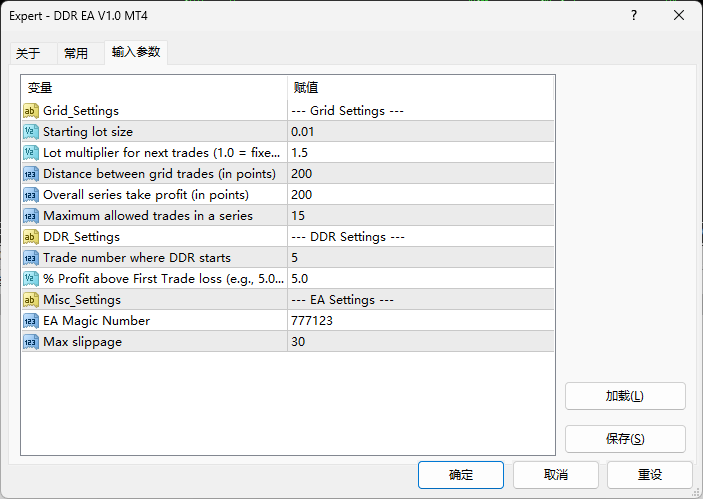703x499 pixels.
Task: Click the 取消 button
Action: click(556, 475)
